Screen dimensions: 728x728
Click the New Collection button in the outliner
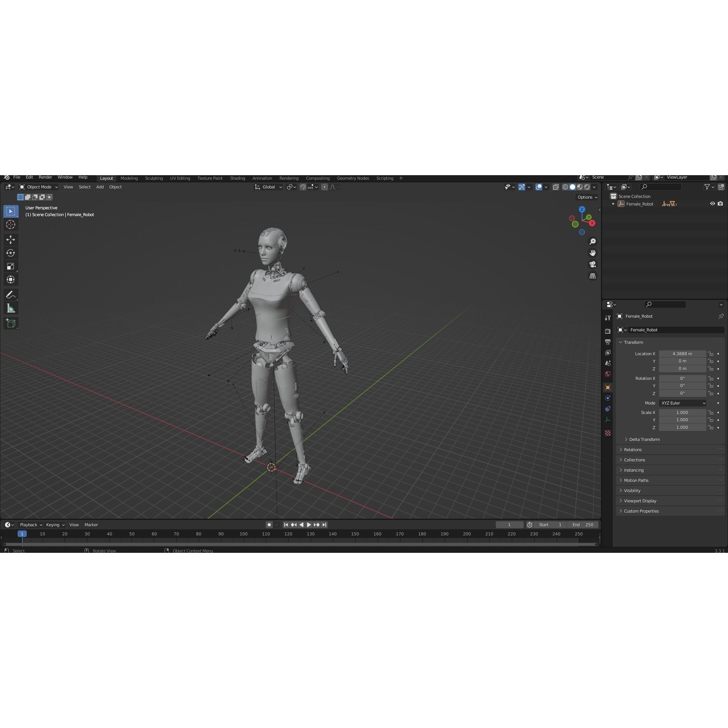[722, 187]
